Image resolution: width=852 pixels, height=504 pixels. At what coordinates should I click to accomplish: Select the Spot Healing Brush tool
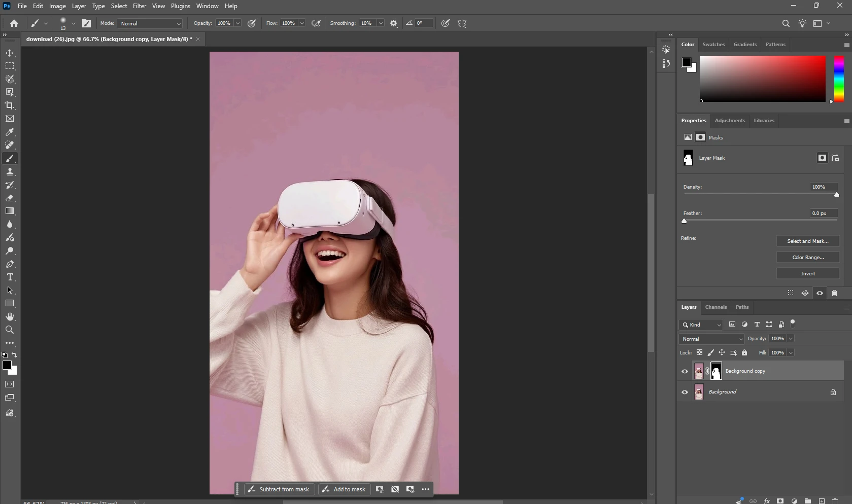tap(10, 145)
